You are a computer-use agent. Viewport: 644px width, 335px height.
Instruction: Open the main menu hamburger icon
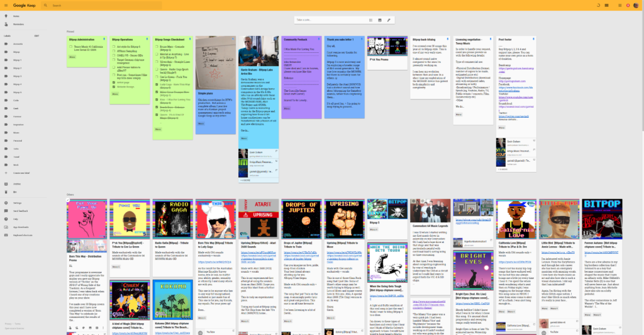[x=6, y=5]
